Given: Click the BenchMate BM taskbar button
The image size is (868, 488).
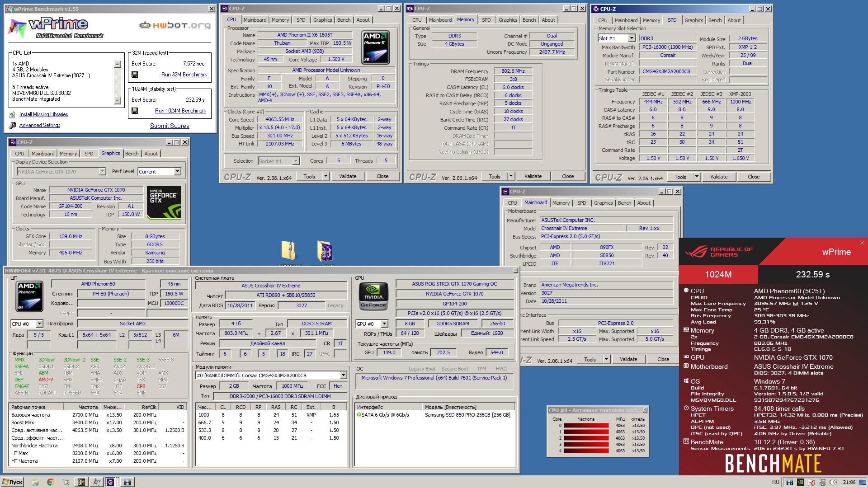Looking at the screenshot, I should (81, 482).
